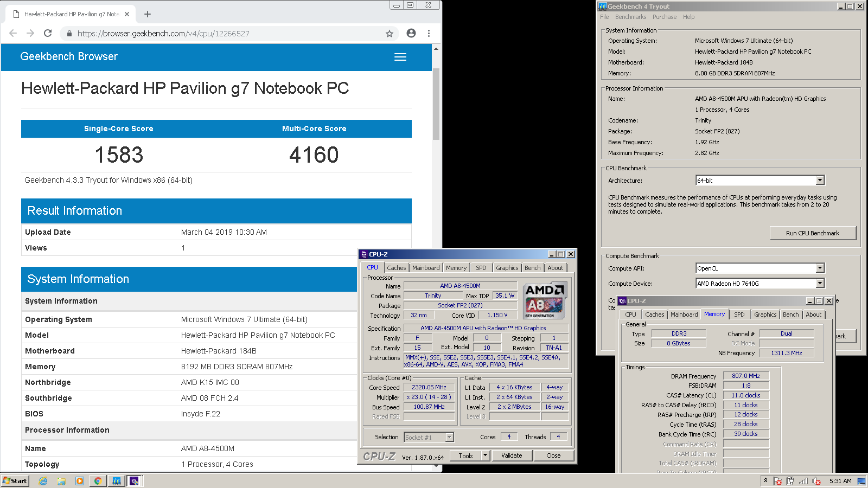Switch to Memory tab in front CPU-Z

point(456,268)
